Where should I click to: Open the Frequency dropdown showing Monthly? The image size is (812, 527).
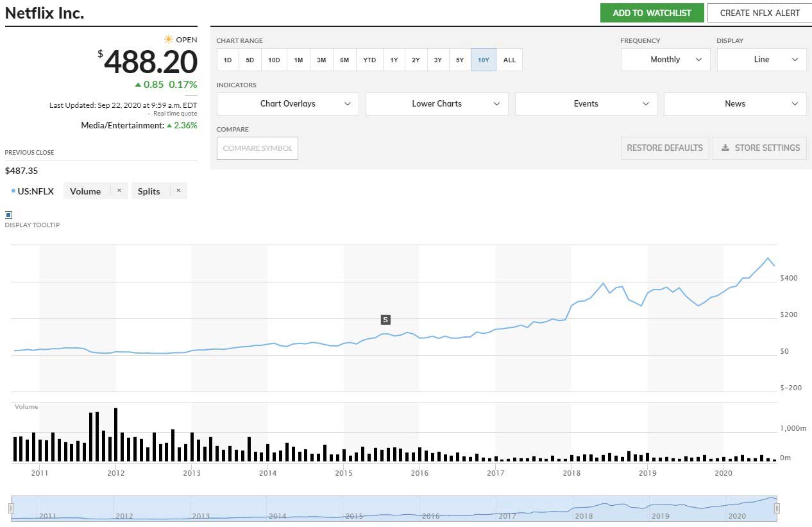(x=666, y=60)
